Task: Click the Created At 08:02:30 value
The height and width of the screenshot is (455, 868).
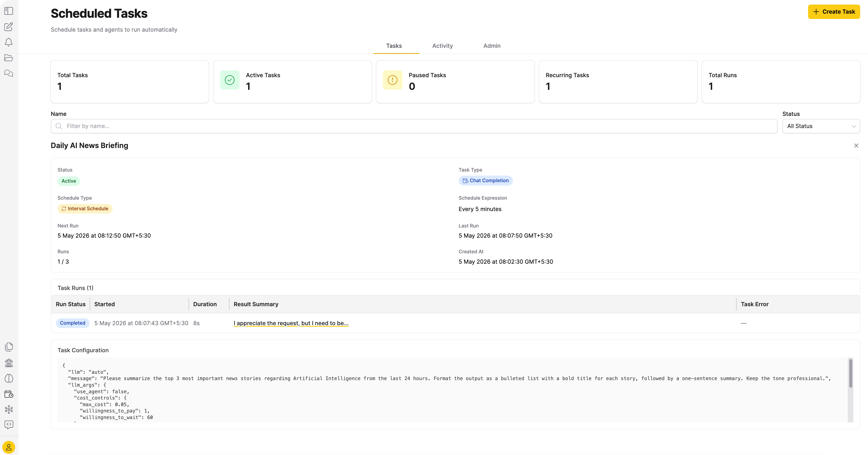Action: (506, 262)
